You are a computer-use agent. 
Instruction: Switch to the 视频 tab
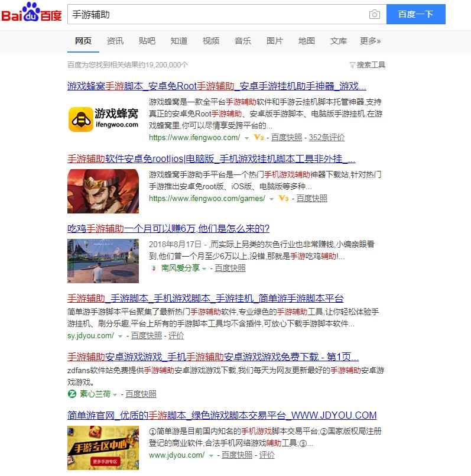coord(211,41)
